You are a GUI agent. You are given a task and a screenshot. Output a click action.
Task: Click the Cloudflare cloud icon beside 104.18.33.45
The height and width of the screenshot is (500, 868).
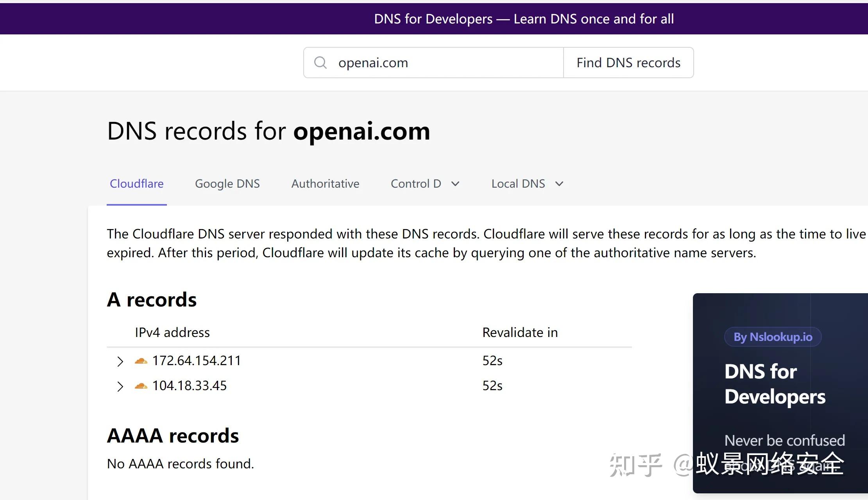click(x=141, y=386)
